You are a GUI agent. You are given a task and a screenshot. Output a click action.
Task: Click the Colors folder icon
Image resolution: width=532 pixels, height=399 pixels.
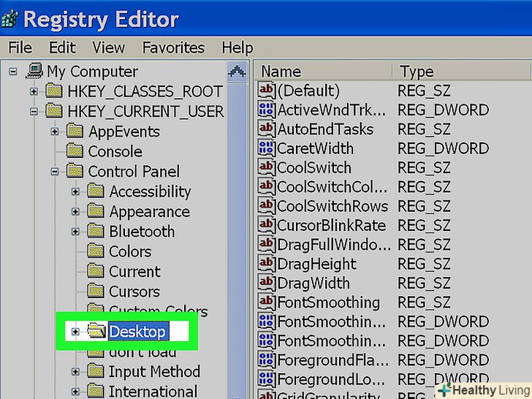click(96, 251)
